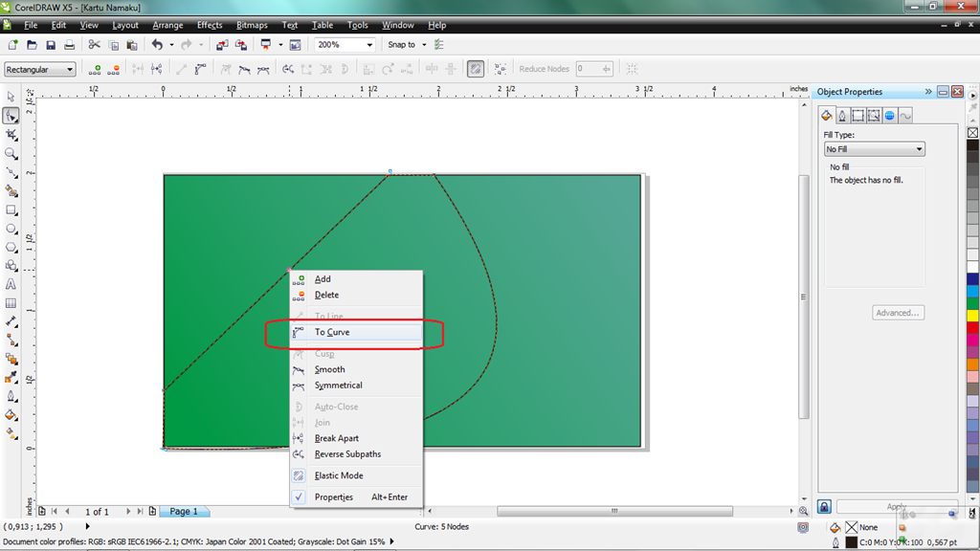Viewport: 980px width, 551px height.
Task: Go to the next page arrow
Action: pos(129,511)
